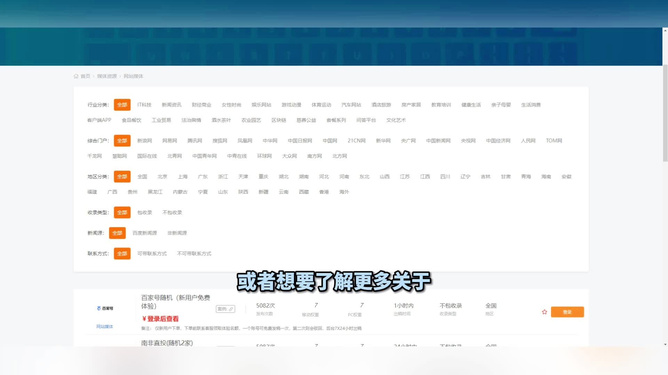Choose 不可带联系方式 in 联系方式 filter
The image size is (668, 375).
point(194,254)
